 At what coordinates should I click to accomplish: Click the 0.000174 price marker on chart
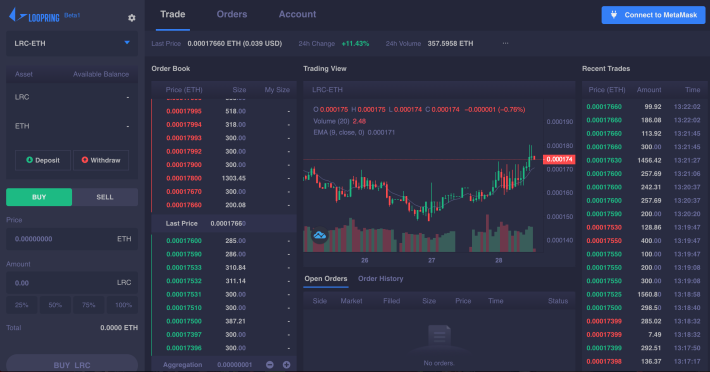click(x=559, y=159)
